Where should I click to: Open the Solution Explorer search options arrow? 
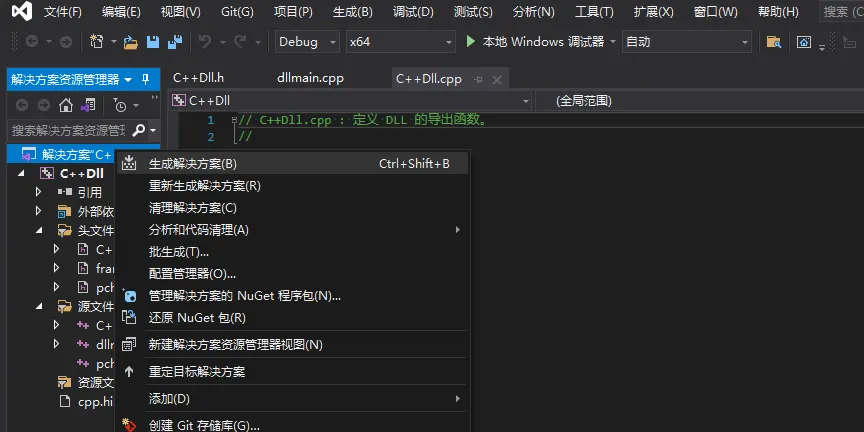tap(153, 131)
